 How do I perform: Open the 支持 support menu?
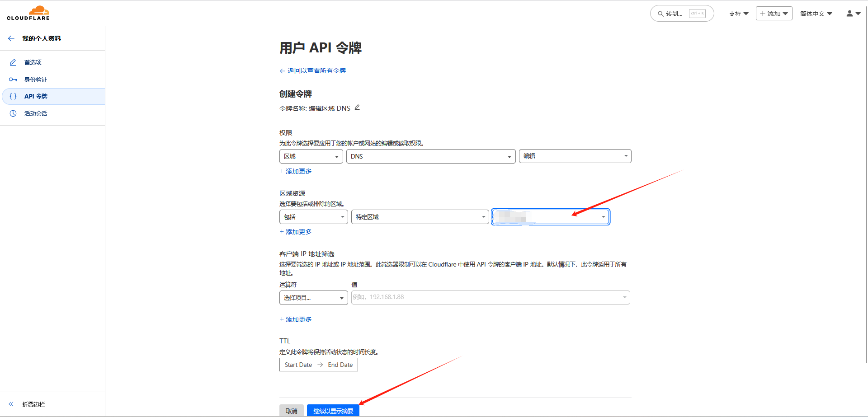point(738,14)
